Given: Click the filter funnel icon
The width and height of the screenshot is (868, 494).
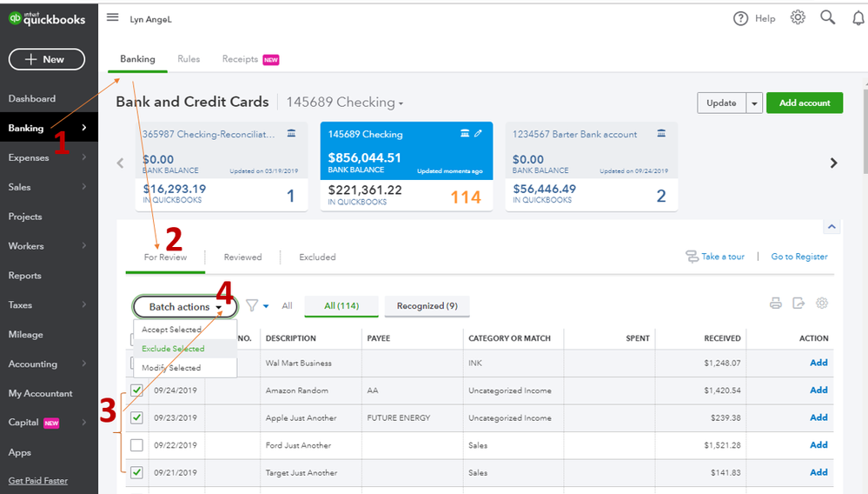Looking at the screenshot, I should pos(252,305).
